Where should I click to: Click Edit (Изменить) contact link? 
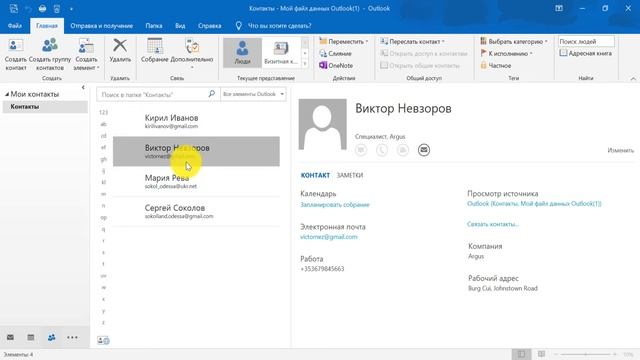[620, 150]
